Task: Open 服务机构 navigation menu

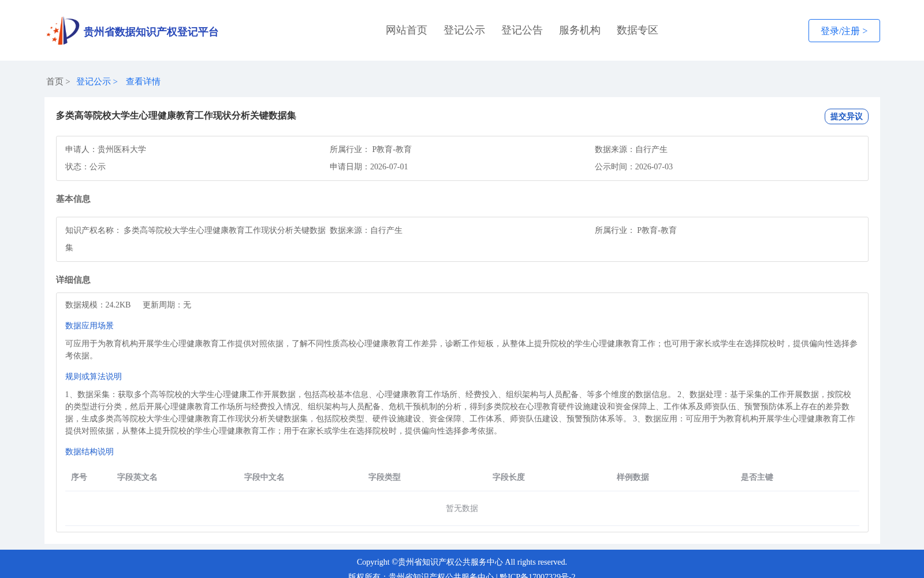Action: (x=580, y=30)
